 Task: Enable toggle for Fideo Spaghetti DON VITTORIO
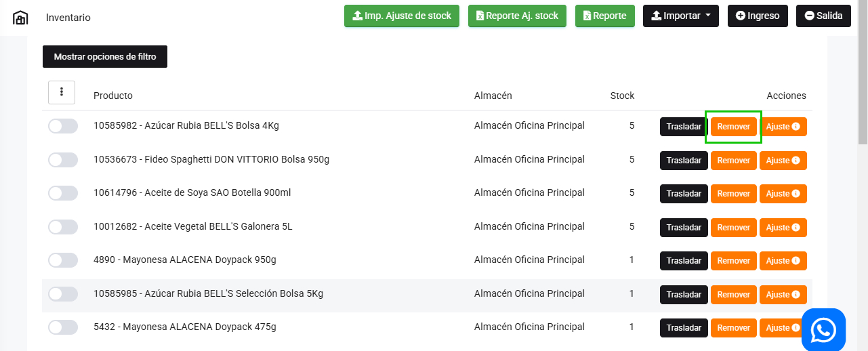[63, 160]
